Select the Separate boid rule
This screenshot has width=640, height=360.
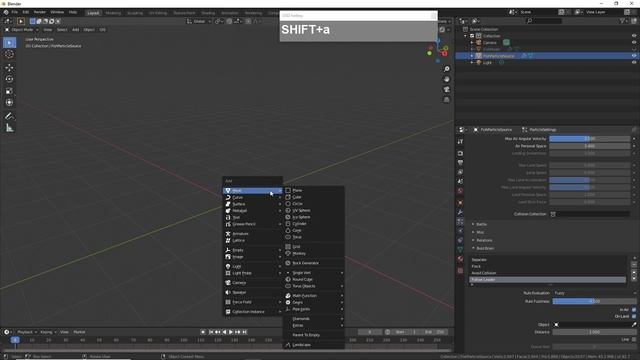[x=547, y=260]
